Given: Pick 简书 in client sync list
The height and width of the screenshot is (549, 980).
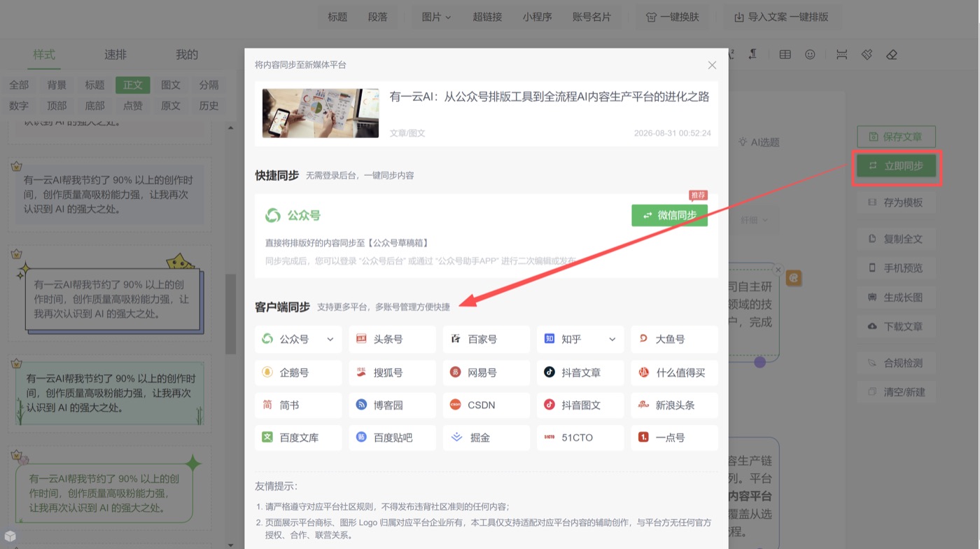Looking at the screenshot, I should pos(298,405).
